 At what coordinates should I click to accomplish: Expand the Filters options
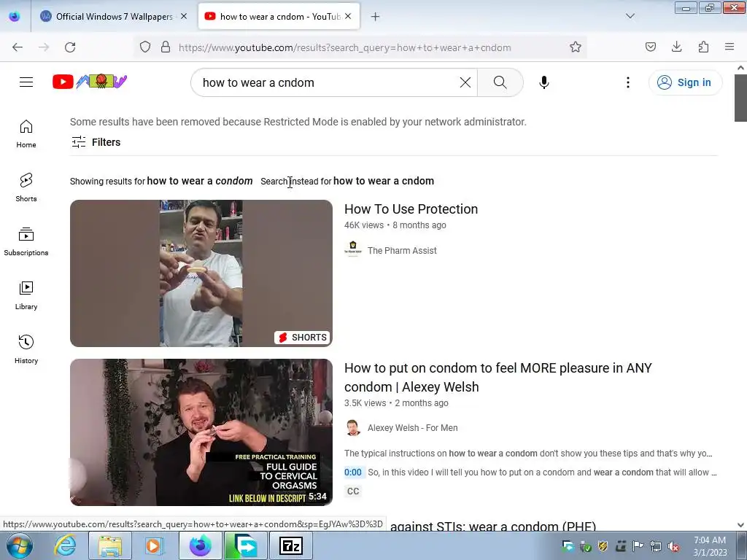tap(96, 142)
